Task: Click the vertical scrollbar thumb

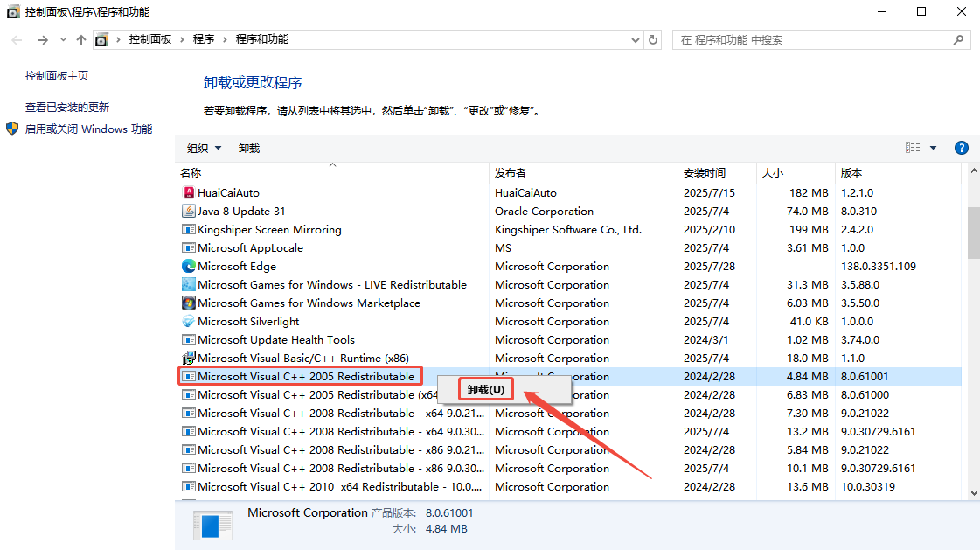Action: (974, 233)
